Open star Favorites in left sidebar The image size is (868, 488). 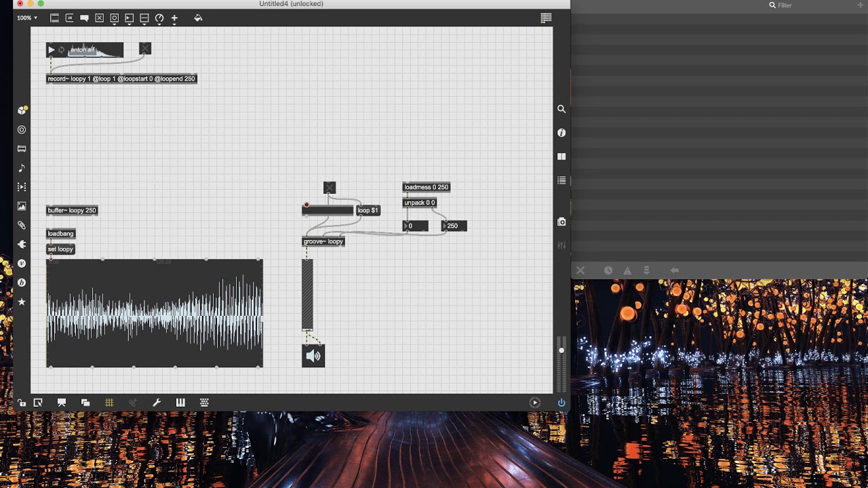(x=22, y=302)
